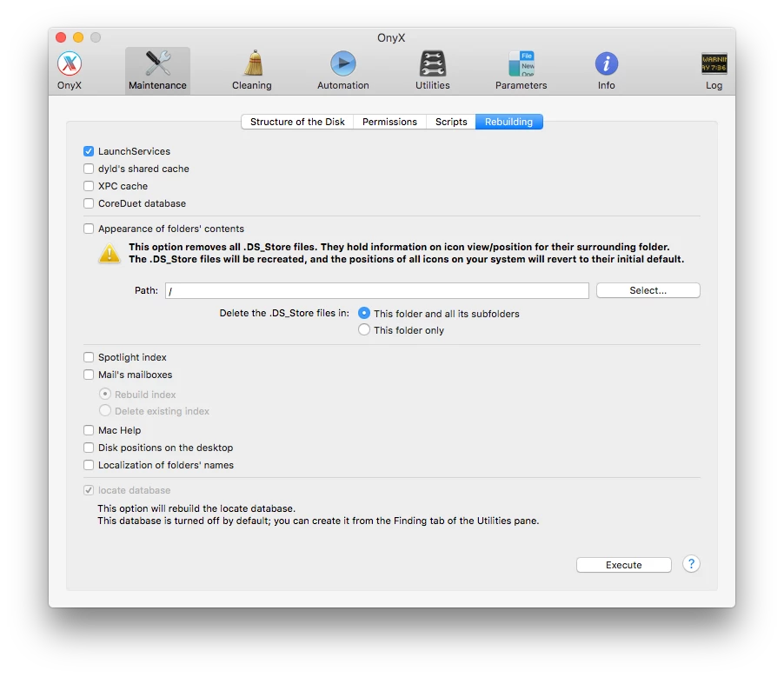Switch to the Permissions tab
Viewport: 784px width, 677px height.
point(389,122)
